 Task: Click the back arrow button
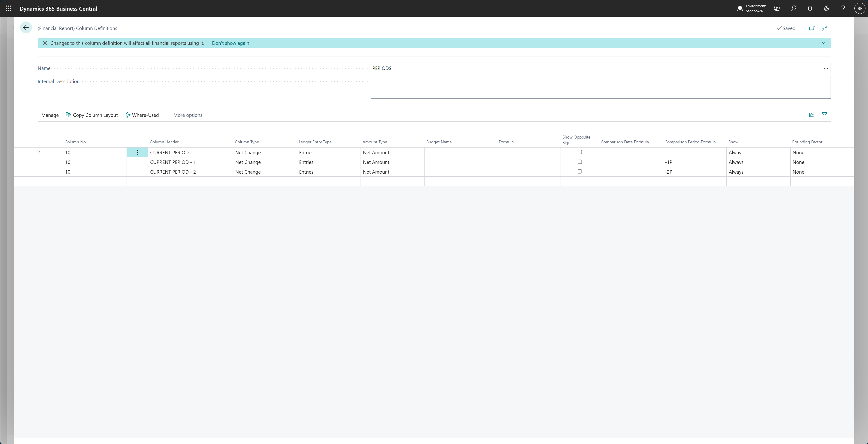click(x=26, y=28)
